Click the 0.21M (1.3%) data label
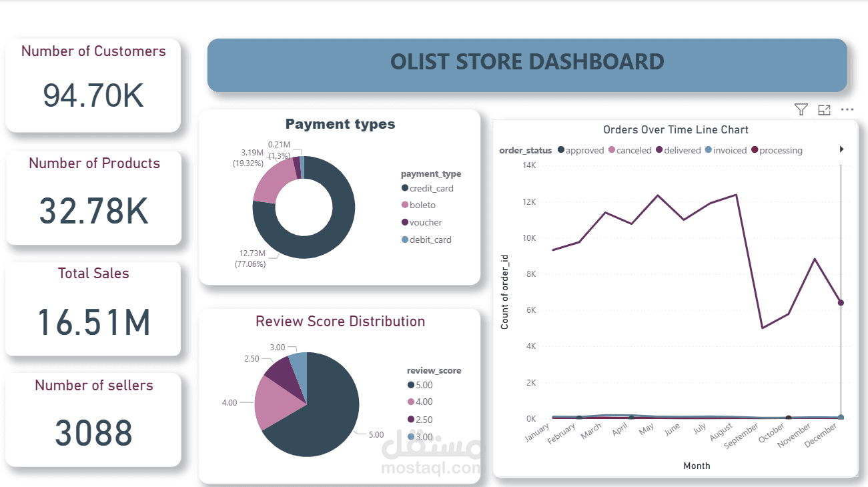868x487 pixels. coord(280,150)
